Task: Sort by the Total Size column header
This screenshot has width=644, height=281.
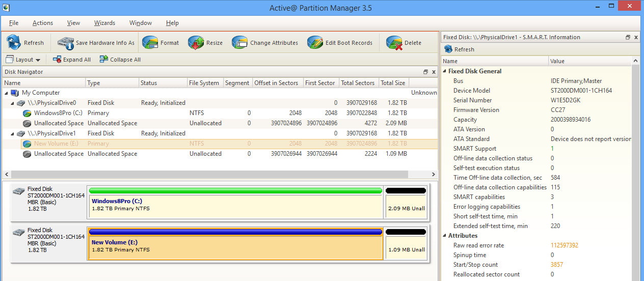Action: click(393, 83)
